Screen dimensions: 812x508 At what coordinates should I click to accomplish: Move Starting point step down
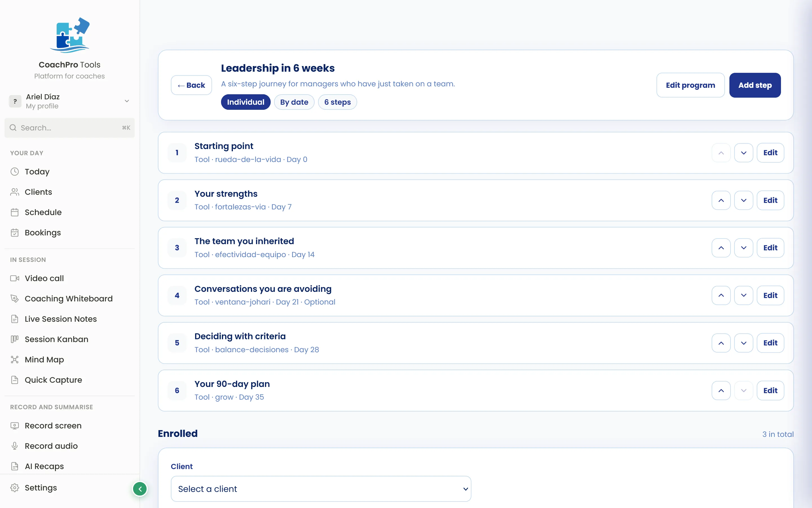click(x=743, y=153)
